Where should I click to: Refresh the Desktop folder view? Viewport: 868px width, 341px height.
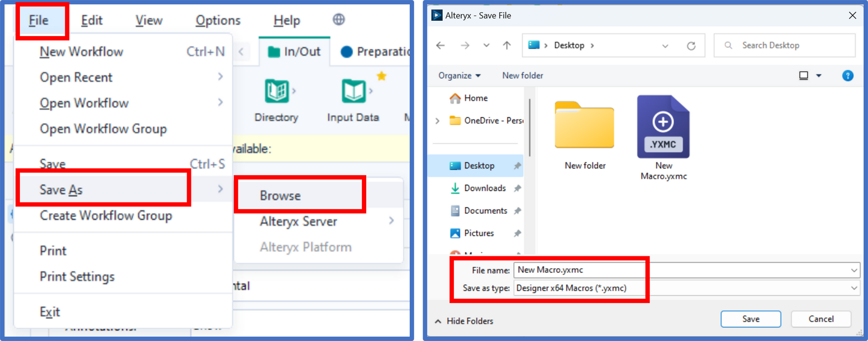(691, 46)
